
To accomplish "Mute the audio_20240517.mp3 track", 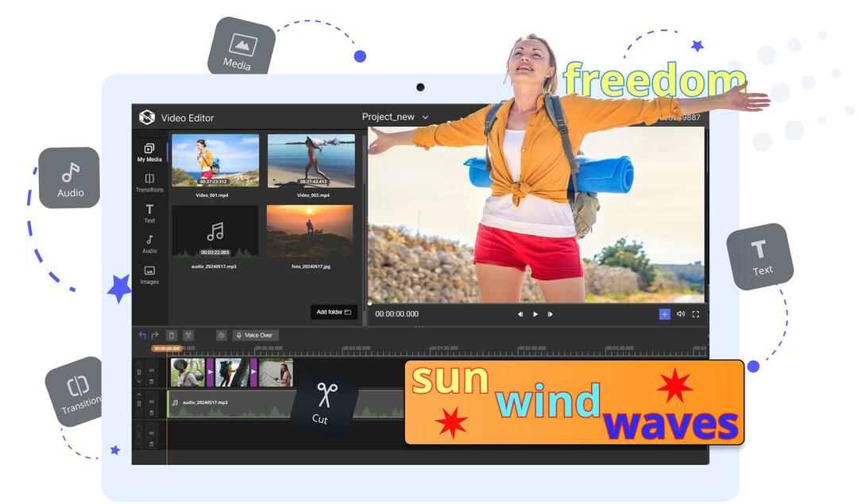I will coord(150,401).
